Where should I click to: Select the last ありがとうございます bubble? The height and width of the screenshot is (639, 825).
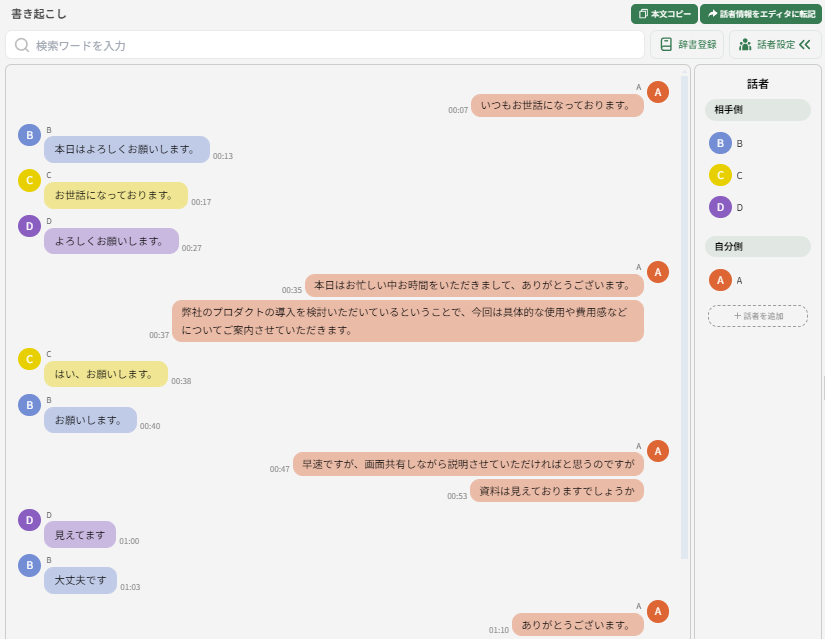click(x=578, y=625)
